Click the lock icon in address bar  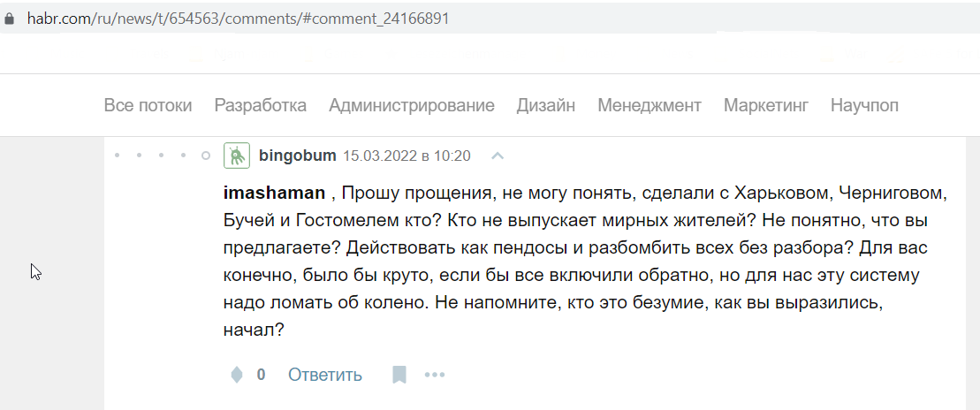coord(9,19)
